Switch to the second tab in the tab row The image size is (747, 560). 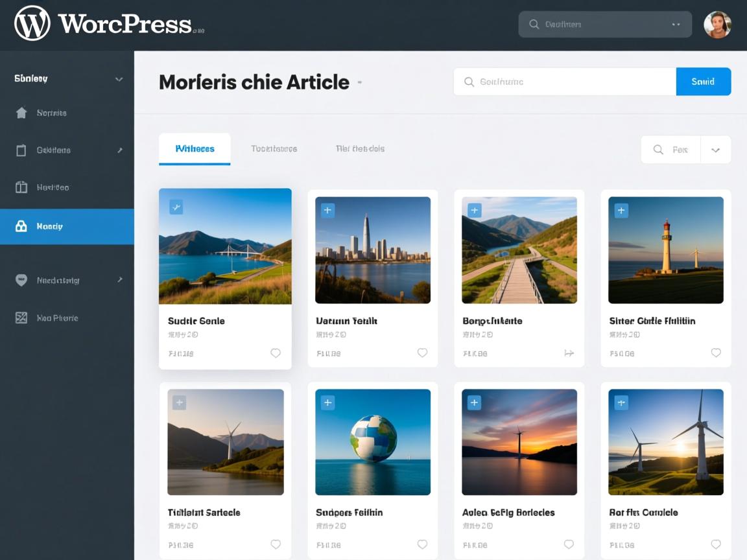coord(274,149)
